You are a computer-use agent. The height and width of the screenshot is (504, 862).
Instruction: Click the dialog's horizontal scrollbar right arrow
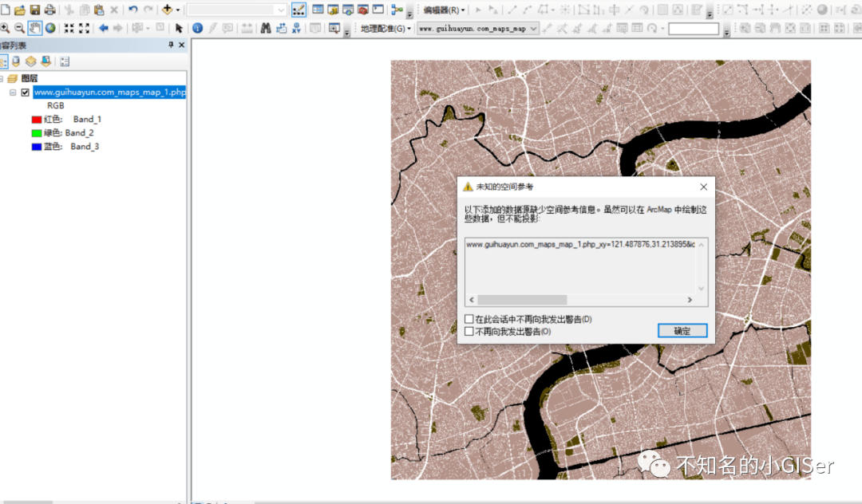coord(691,300)
